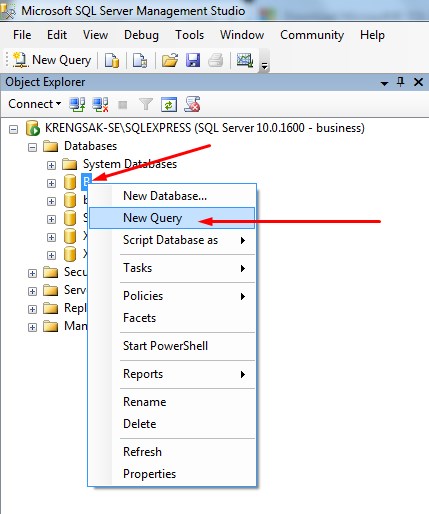Click the Open File folder icon
Image resolution: width=429 pixels, height=514 pixels.
tap(170, 61)
